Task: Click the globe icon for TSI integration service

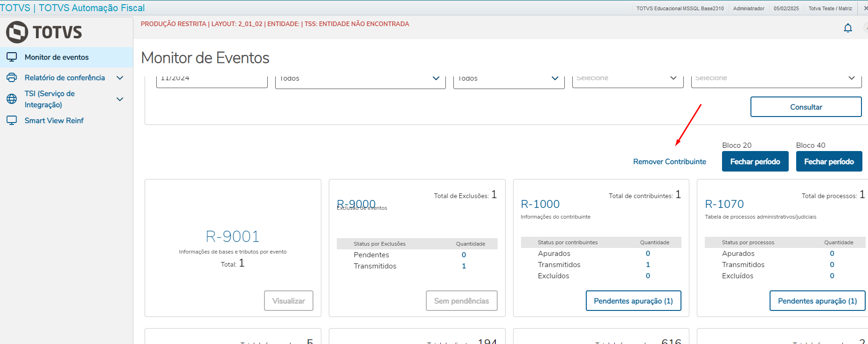Action: pyautogui.click(x=12, y=99)
